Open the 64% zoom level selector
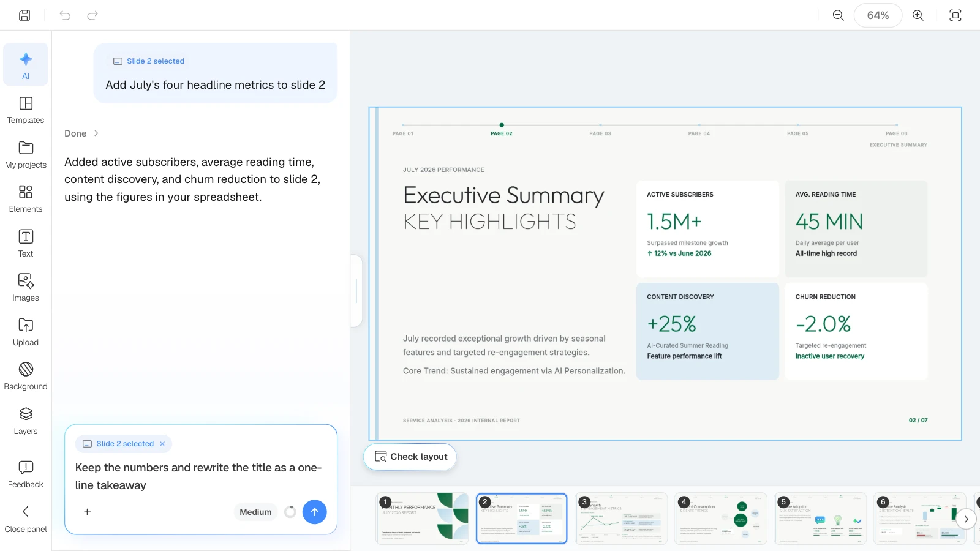The width and height of the screenshot is (980, 551). [x=878, y=15]
